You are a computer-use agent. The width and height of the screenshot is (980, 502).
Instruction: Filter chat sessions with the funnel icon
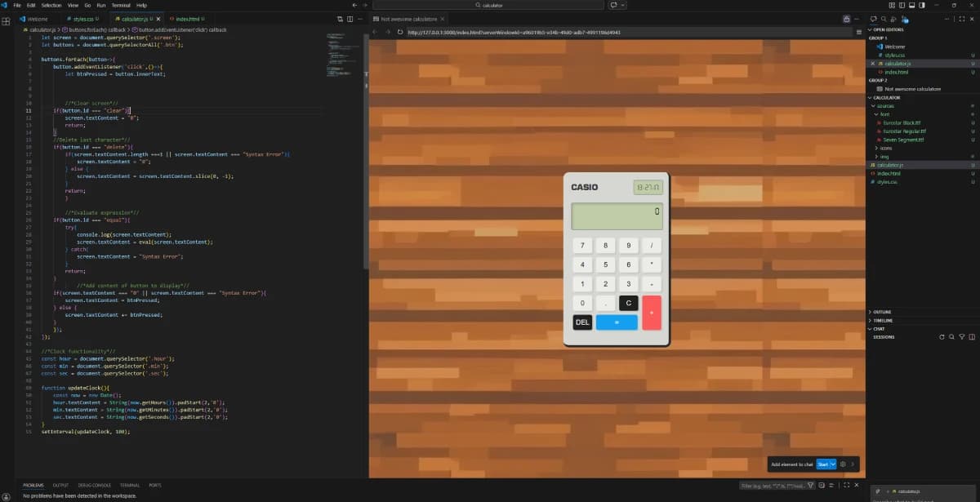pos(961,336)
